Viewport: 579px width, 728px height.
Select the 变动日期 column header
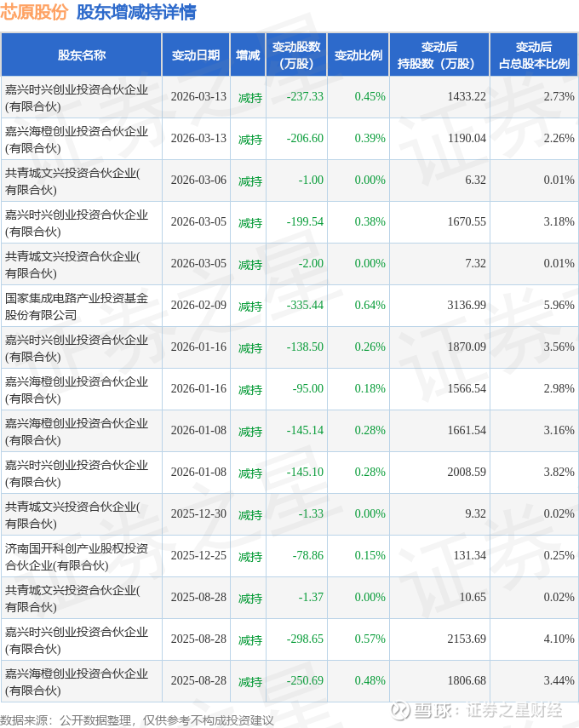click(x=196, y=55)
